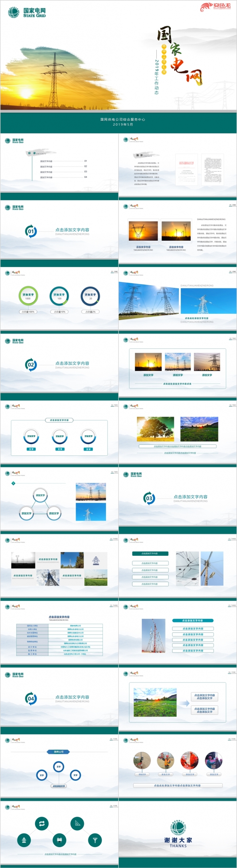Select the meadow sunset photo beside the tree
Image resolution: width=237 pixels, height=868 pixels.
[199, 429]
